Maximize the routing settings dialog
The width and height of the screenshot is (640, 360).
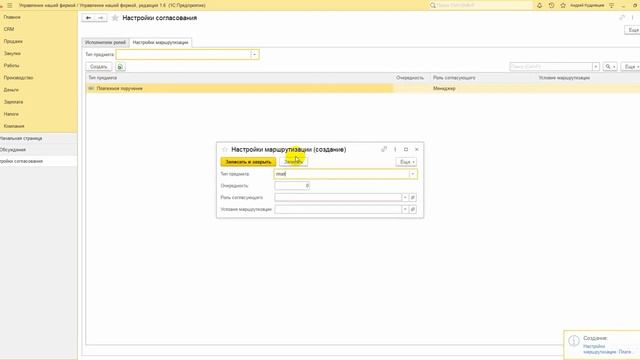pos(406,149)
